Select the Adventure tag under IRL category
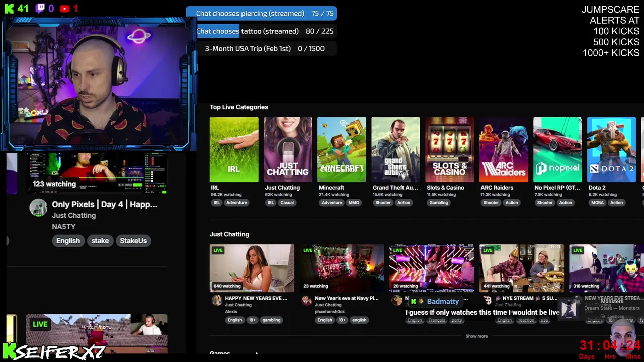This screenshot has width=644, height=362. pyautogui.click(x=236, y=203)
